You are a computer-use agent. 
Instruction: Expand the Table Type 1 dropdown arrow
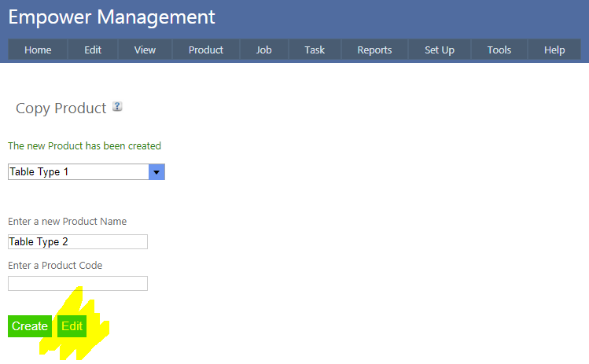(x=156, y=171)
